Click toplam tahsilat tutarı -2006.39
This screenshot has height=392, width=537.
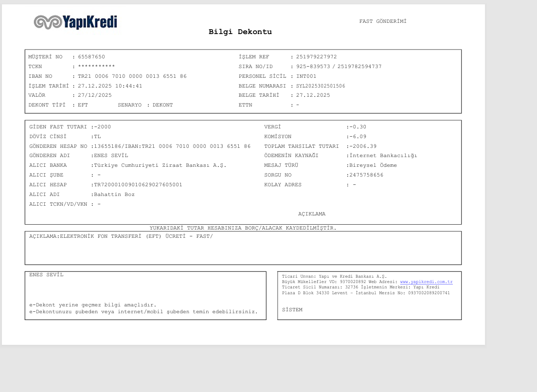coord(363,146)
